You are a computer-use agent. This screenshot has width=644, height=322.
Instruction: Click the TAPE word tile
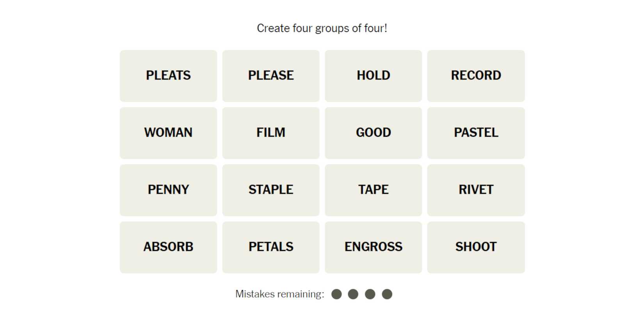pos(373,190)
